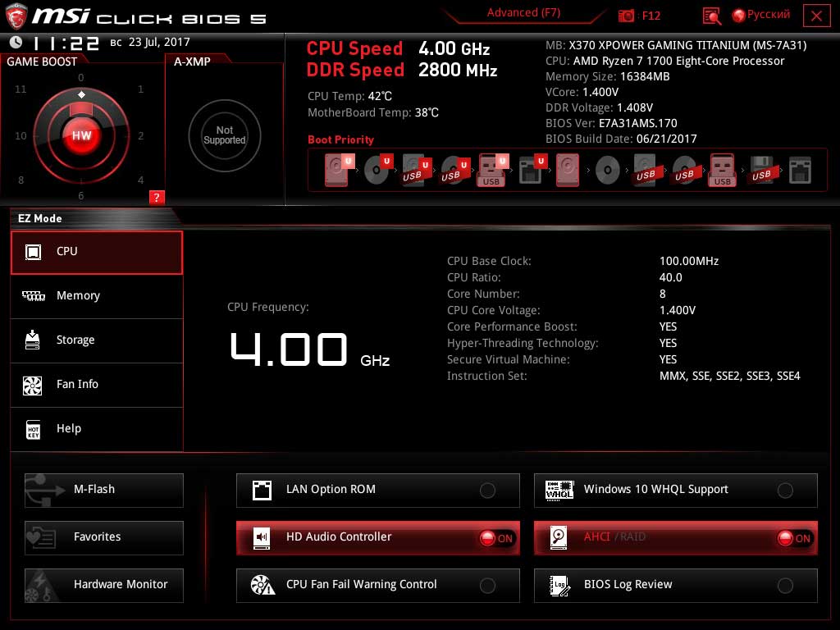The width and height of the screenshot is (840, 630).
Task: Open the BIOS search magnifier icon
Action: click(711, 16)
